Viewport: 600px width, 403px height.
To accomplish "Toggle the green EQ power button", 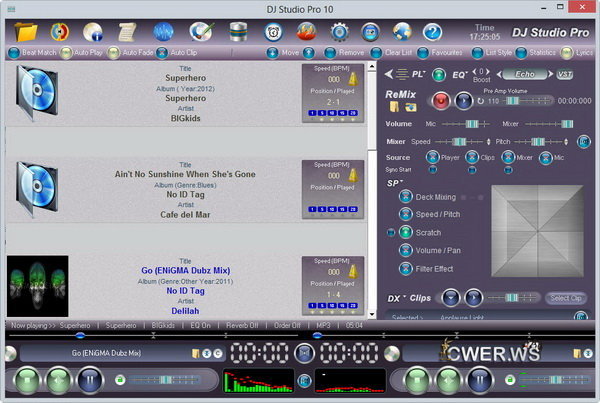I will coord(439,75).
